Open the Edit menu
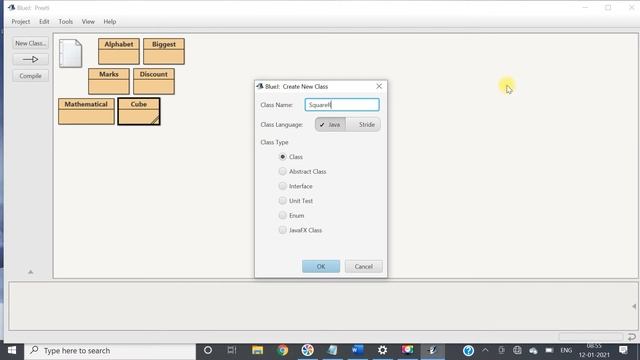This screenshot has height=360, width=640. coord(44,22)
